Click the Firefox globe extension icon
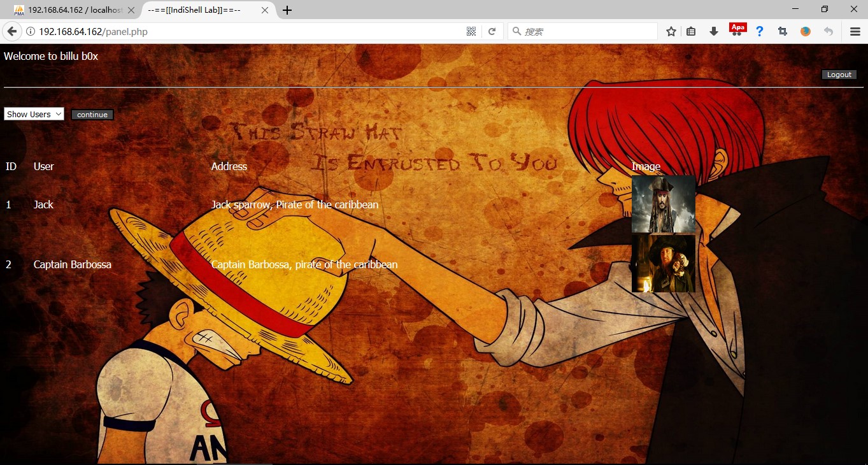 point(806,31)
